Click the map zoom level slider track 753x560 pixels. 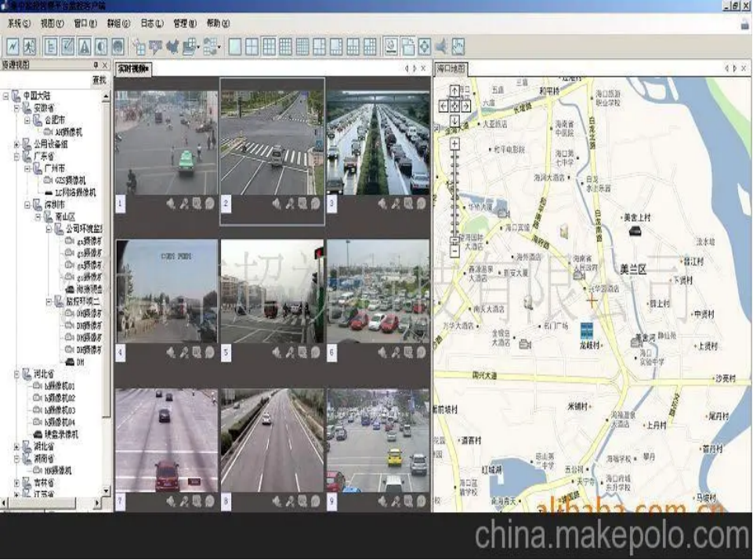(454, 188)
